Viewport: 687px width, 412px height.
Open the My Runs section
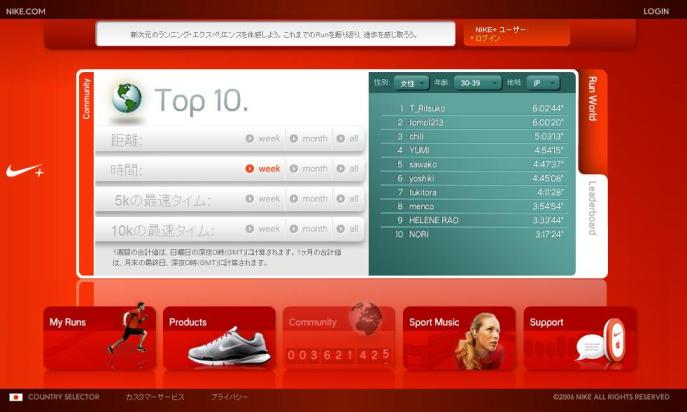click(99, 338)
